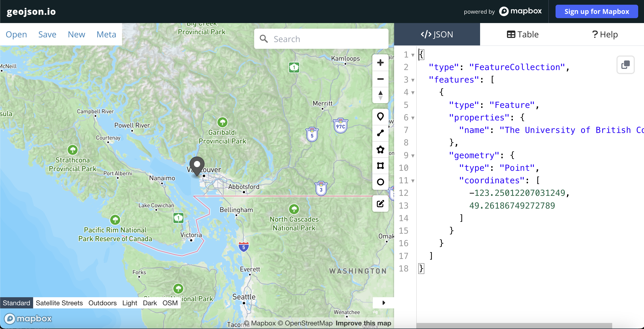Zoom in the map with plus button

[380, 63]
